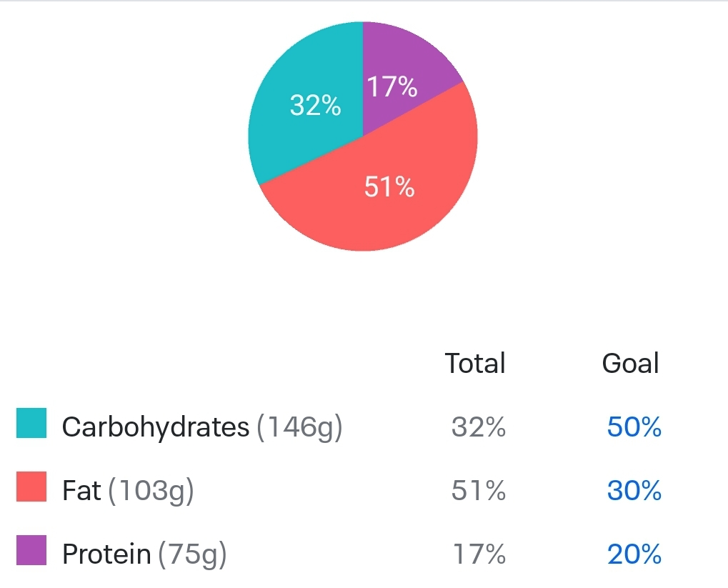
Task: Click the teal Carbohydrates legend swatch
Action: (31, 423)
